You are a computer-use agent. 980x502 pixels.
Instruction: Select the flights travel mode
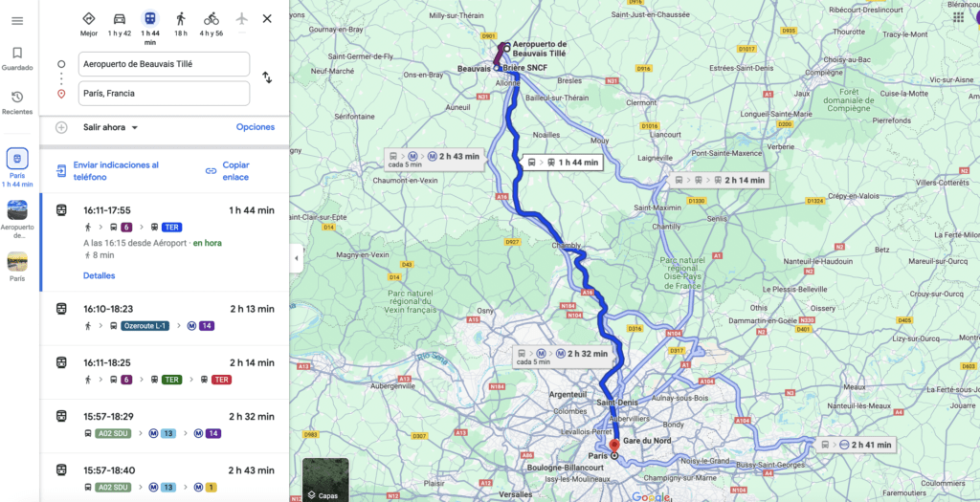coord(242,19)
